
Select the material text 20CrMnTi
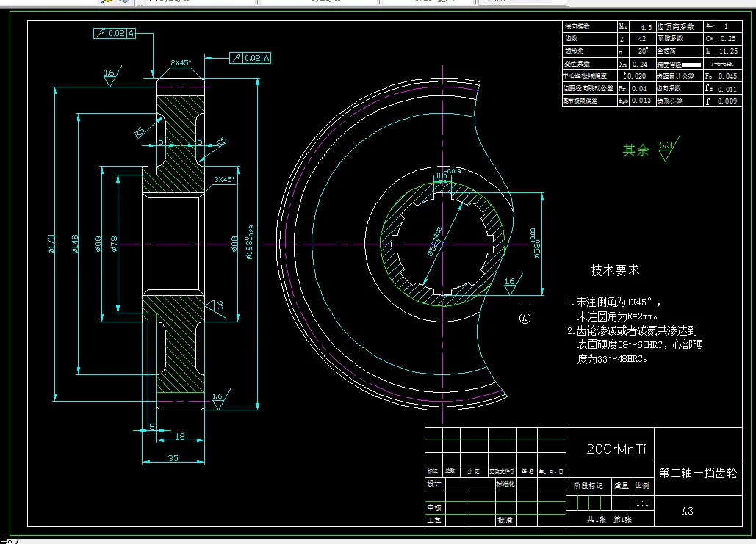(x=616, y=449)
